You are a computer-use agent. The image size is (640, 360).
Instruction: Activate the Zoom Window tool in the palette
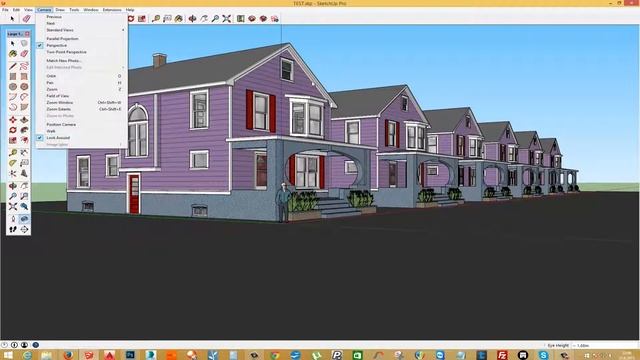(24, 196)
